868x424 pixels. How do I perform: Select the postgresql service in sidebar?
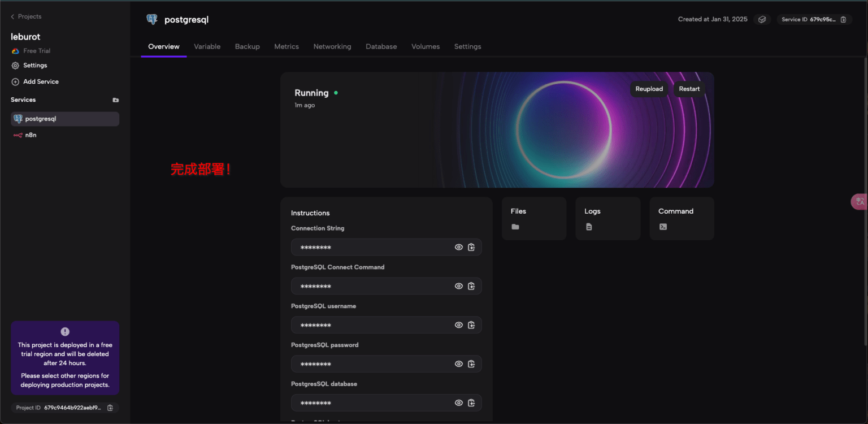pos(65,119)
